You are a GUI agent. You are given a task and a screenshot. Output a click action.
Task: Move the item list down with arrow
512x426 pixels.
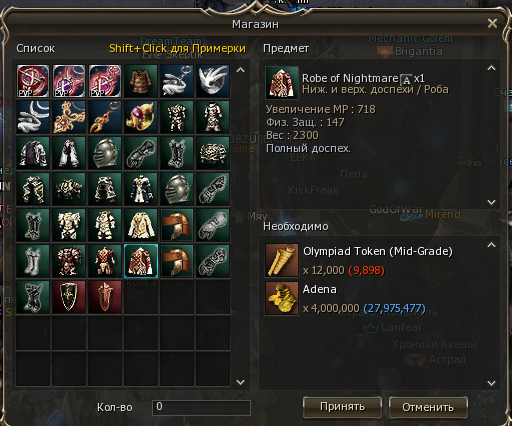point(240,382)
